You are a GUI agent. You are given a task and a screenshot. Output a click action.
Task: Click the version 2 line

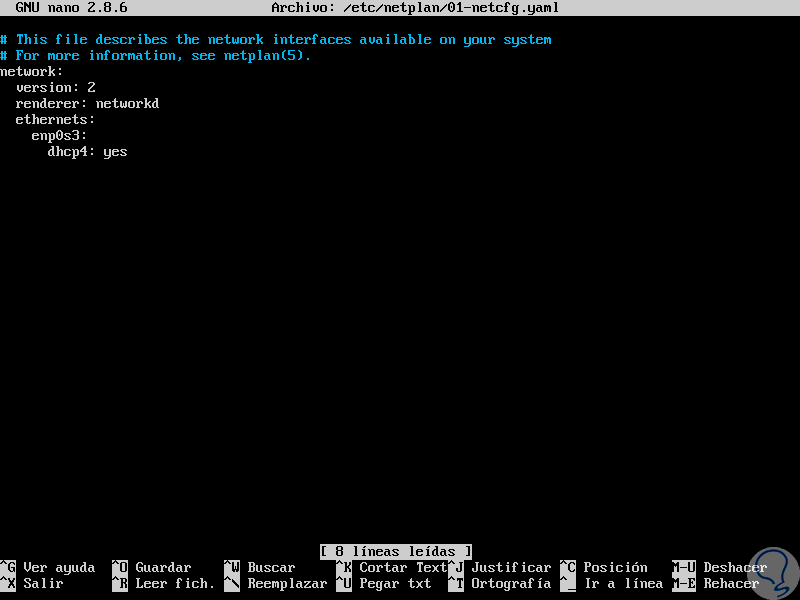[56, 87]
